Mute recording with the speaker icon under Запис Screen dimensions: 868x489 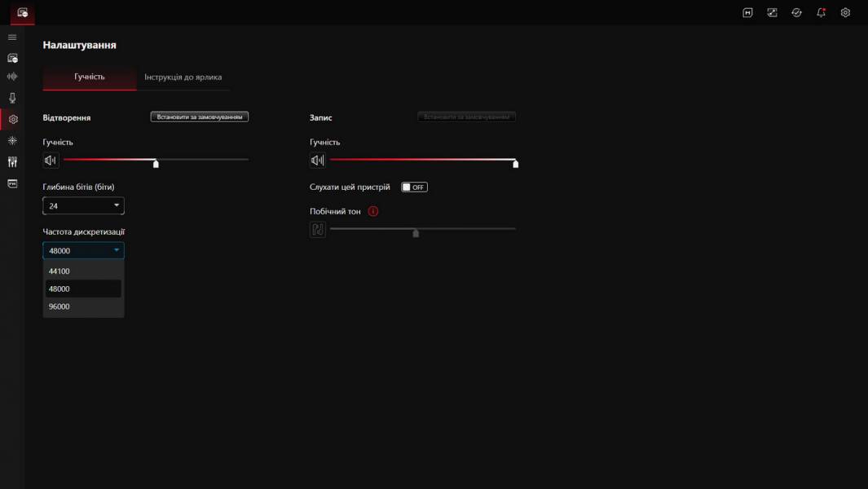tap(317, 161)
